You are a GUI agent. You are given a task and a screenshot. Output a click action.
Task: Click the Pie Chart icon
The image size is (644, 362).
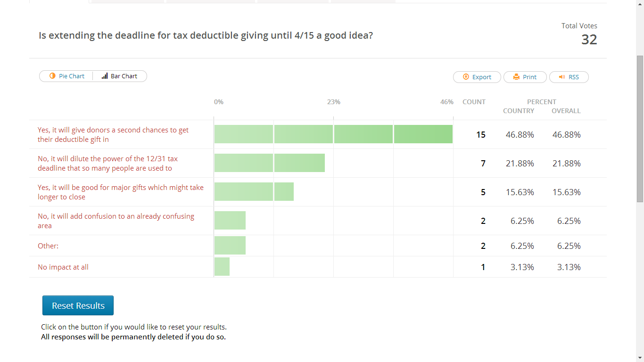pyautogui.click(x=52, y=76)
